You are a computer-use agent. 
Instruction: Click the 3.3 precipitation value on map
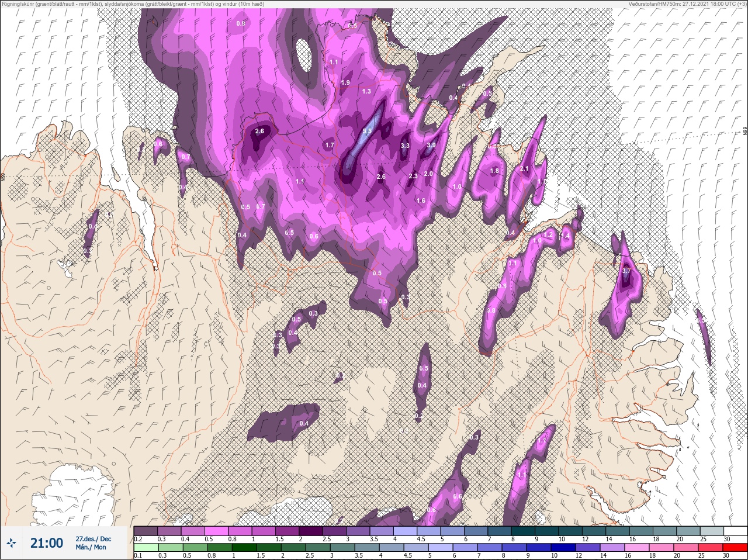pos(405,146)
